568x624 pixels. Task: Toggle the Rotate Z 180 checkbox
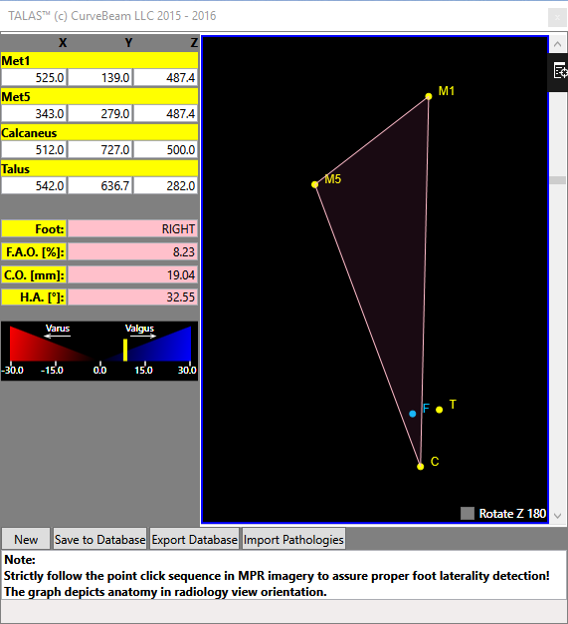click(x=467, y=513)
